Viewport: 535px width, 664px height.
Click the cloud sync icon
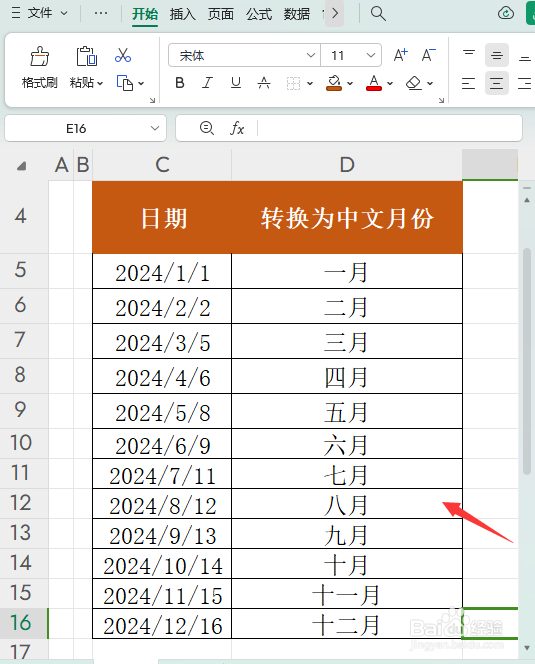[506, 14]
